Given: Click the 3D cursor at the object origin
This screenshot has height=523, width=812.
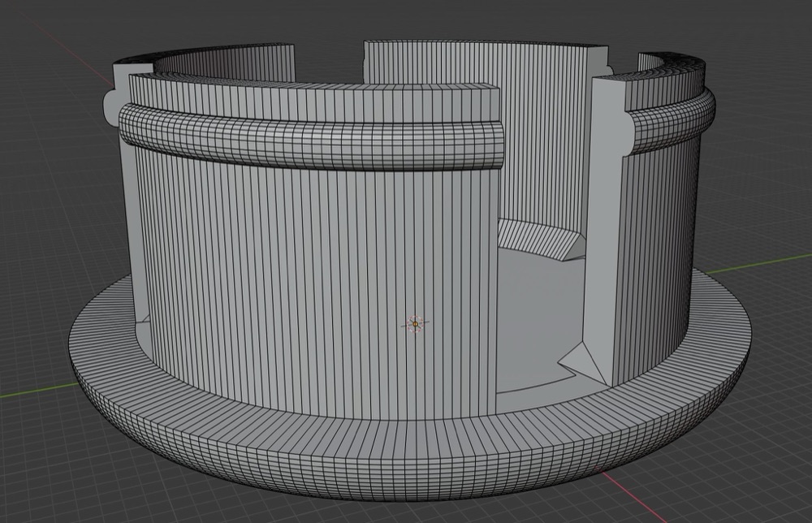Looking at the screenshot, I should [x=415, y=324].
